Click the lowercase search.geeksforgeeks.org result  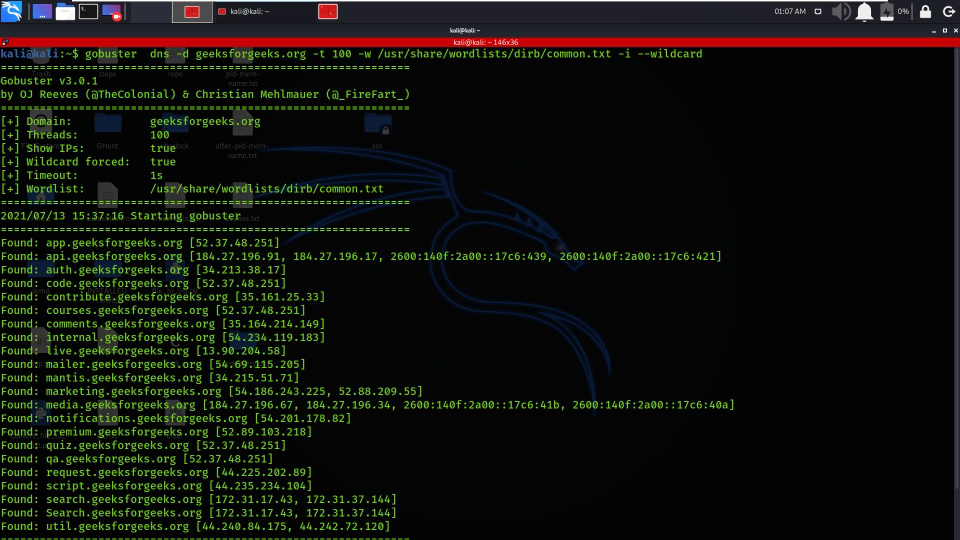(x=199, y=499)
